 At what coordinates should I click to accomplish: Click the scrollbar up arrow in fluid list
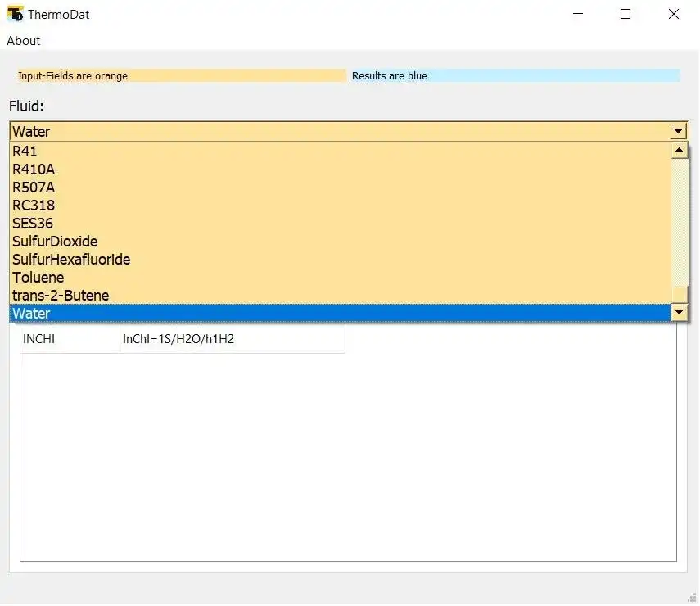[x=680, y=149]
